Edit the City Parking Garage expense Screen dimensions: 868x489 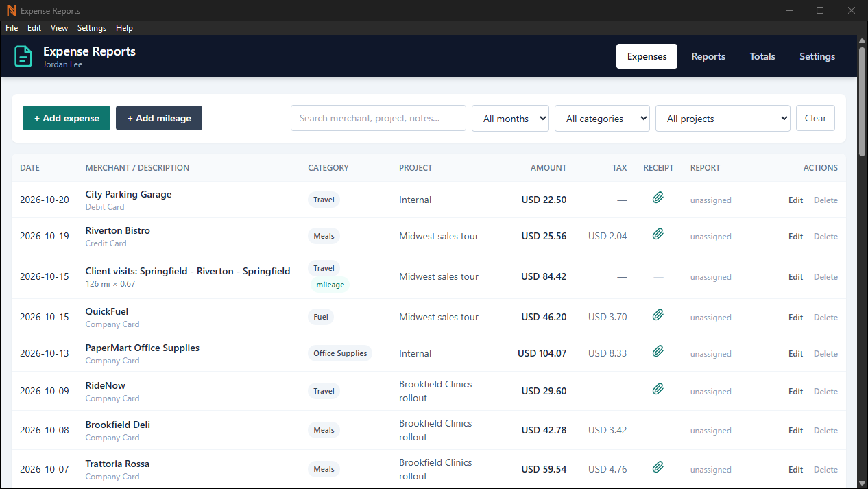[795, 200]
